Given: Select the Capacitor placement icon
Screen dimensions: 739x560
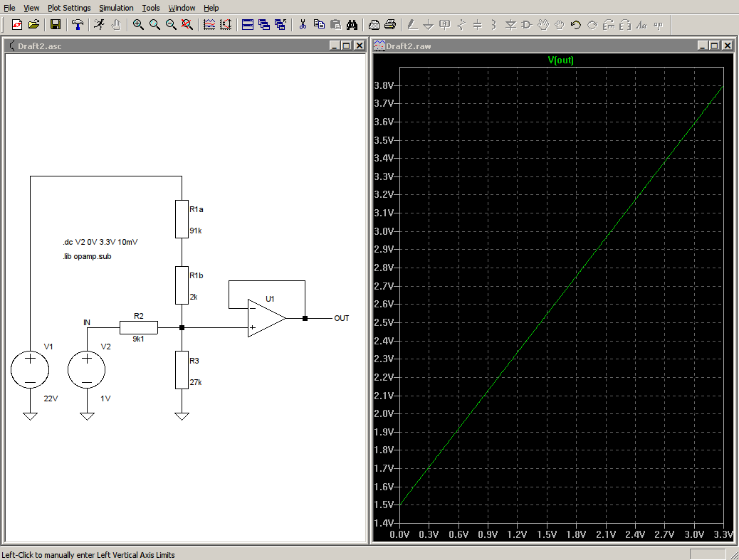Looking at the screenshot, I should (x=478, y=24).
